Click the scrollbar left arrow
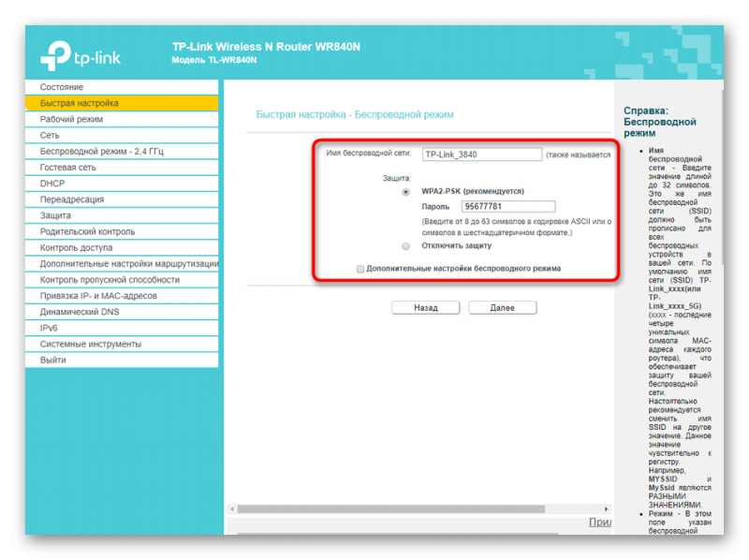Viewport: 749px width, 560px height. coord(232,509)
